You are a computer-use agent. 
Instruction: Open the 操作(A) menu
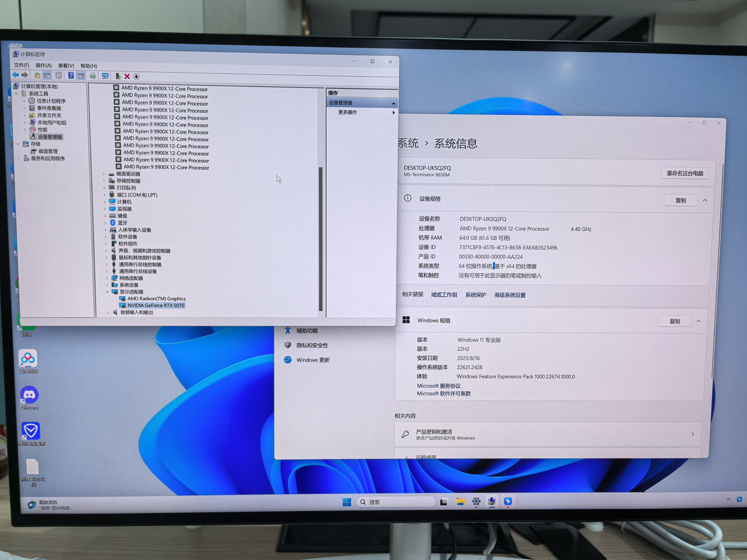(x=44, y=65)
